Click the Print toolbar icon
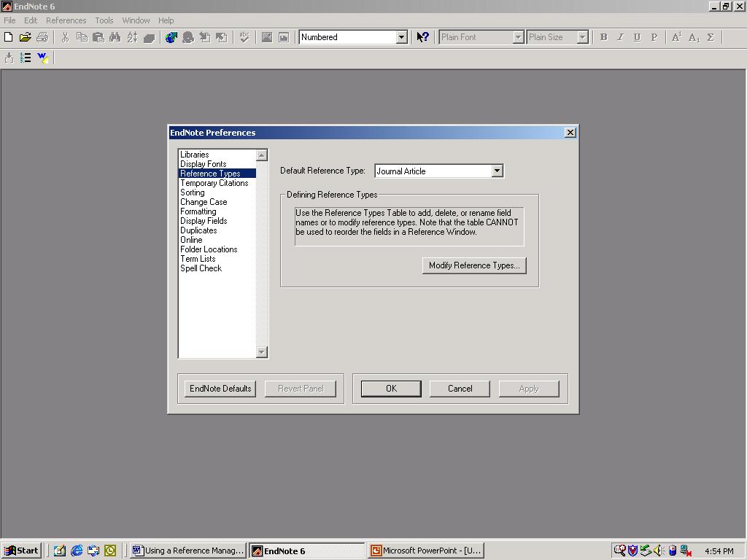The image size is (747, 560). pyautogui.click(x=42, y=37)
